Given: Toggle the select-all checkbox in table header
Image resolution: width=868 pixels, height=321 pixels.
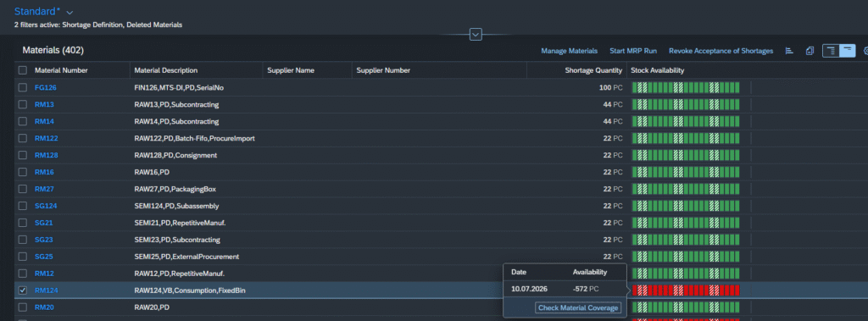Looking at the screenshot, I should (22, 70).
